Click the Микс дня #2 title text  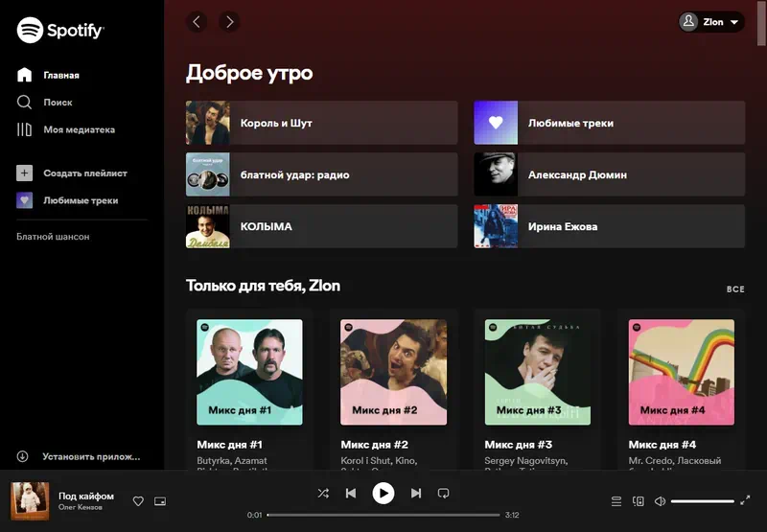coord(374,445)
